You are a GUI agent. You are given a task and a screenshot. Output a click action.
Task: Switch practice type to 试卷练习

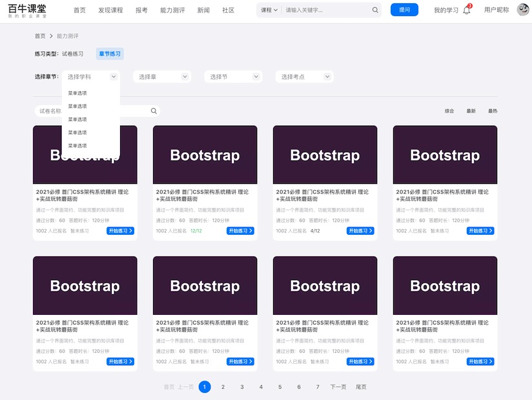[x=72, y=54]
